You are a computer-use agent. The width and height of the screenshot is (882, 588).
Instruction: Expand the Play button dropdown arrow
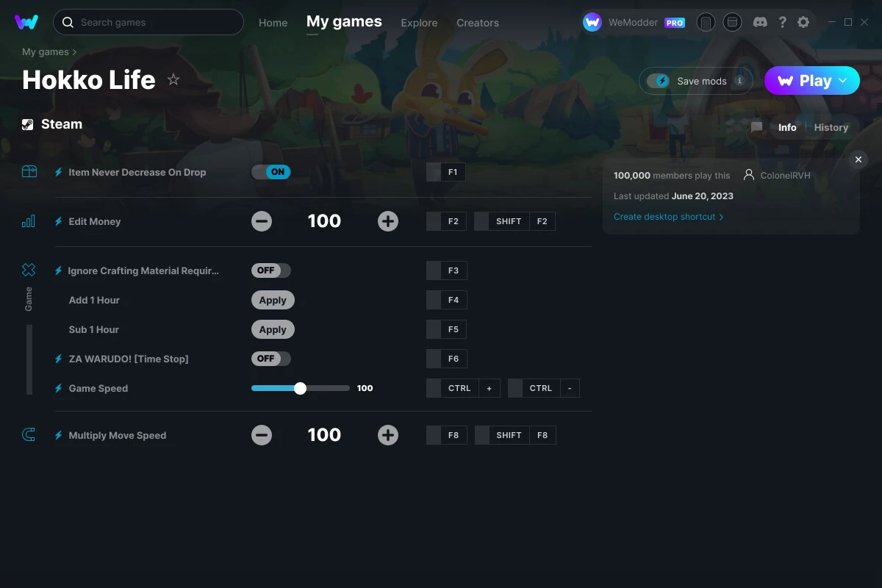(x=843, y=81)
